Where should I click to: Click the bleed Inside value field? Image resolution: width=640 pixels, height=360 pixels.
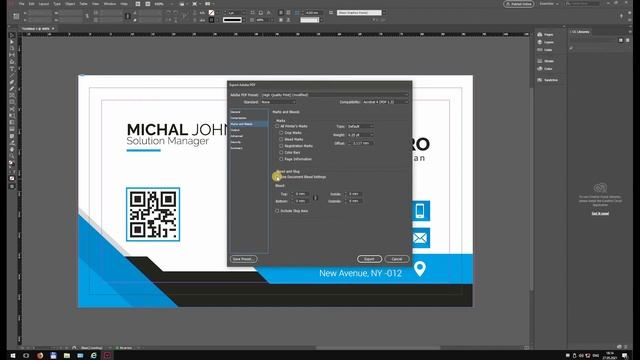pos(355,194)
